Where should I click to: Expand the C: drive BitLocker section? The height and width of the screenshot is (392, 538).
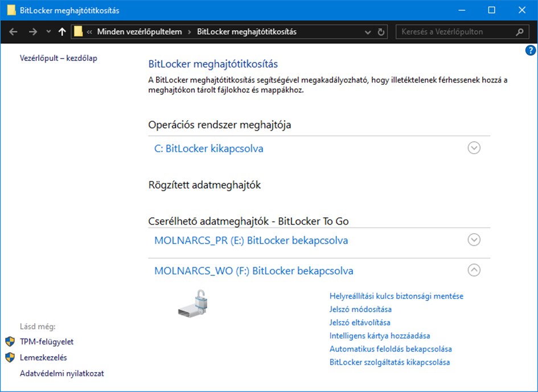474,148
